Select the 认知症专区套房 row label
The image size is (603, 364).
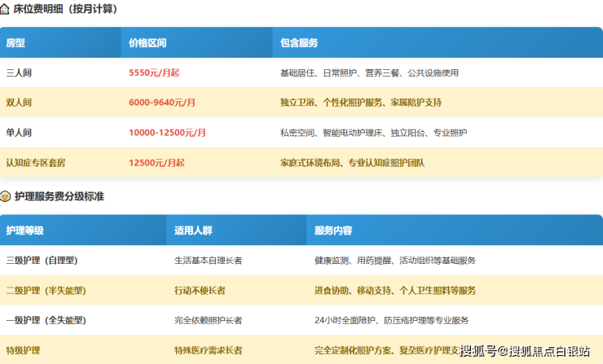[36, 163]
